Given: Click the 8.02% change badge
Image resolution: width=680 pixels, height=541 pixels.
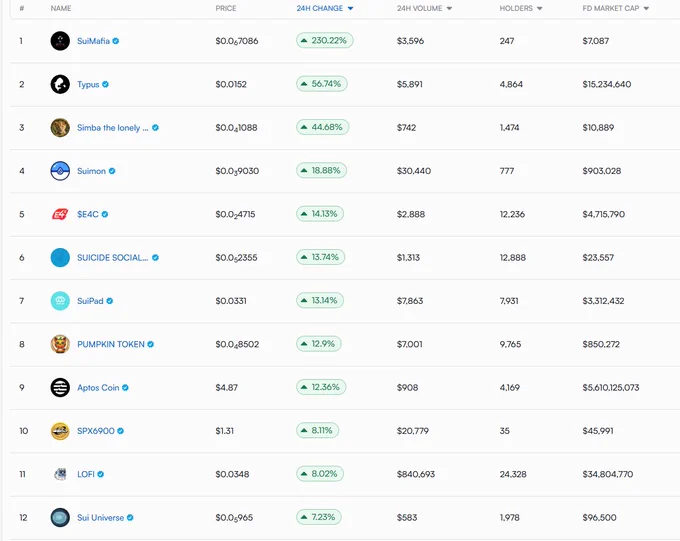Looking at the screenshot, I should pyautogui.click(x=320, y=474).
